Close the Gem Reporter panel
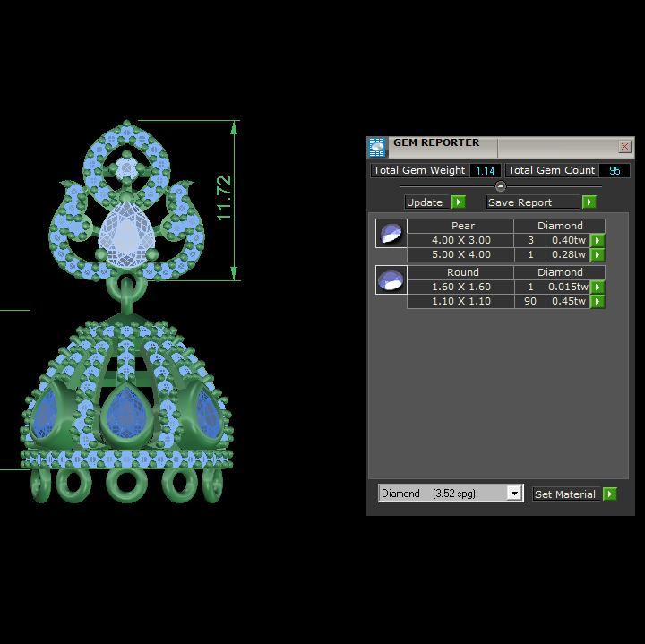Image resolution: width=645 pixels, height=644 pixels. pyautogui.click(x=624, y=146)
